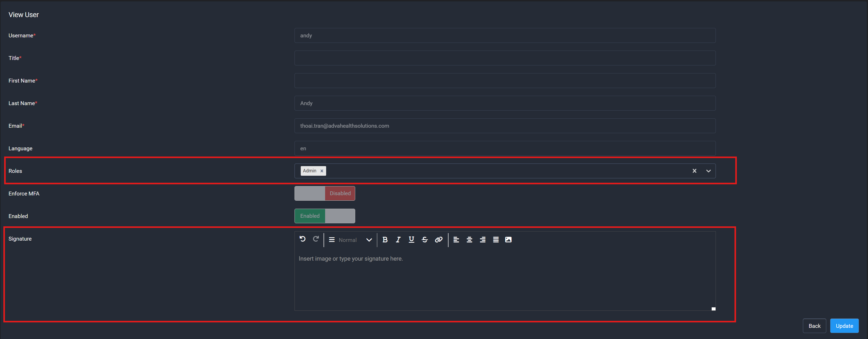Remove the Admin role tag
This screenshot has width=868, height=339.
point(322,171)
